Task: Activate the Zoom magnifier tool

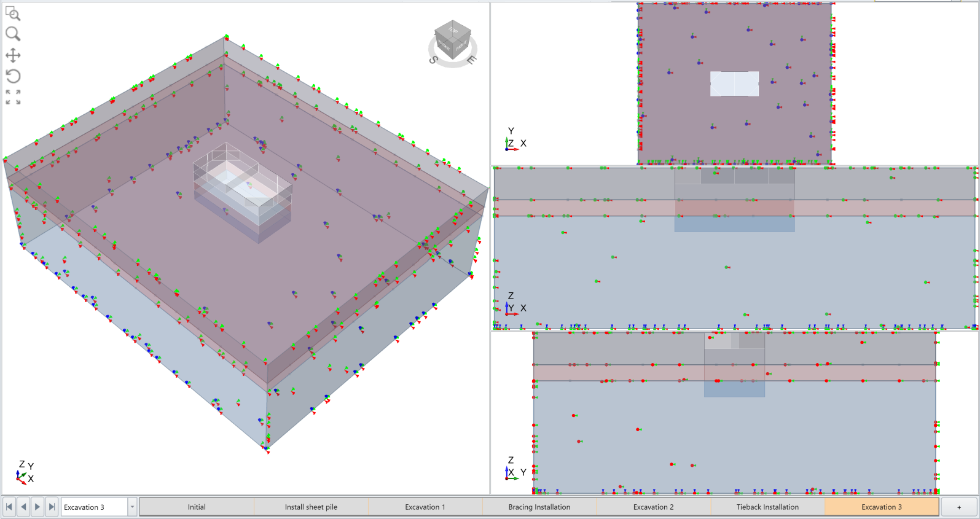Action: click(x=13, y=34)
